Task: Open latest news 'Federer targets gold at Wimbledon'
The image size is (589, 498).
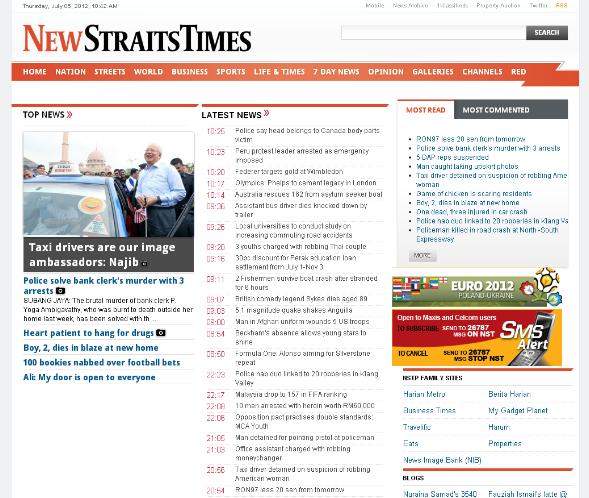Action: coord(289,172)
